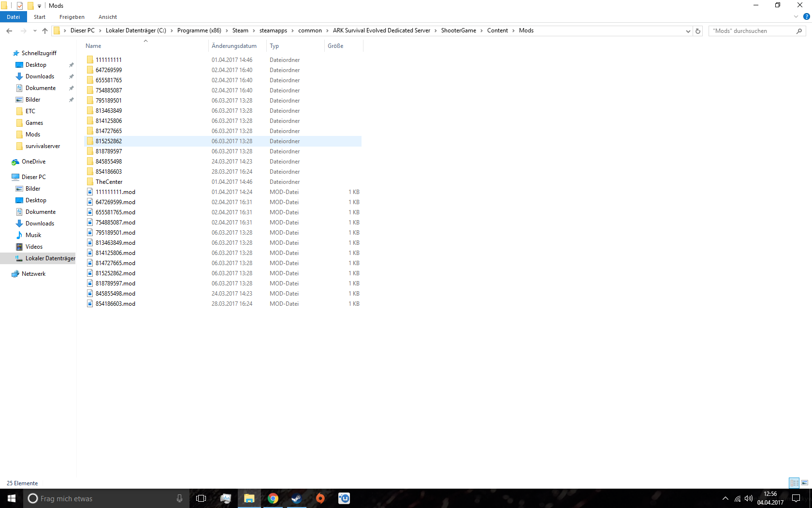The height and width of the screenshot is (508, 812).
Task: Expand breadcrumb arrow after ShooterGame
Action: (x=481, y=30)
